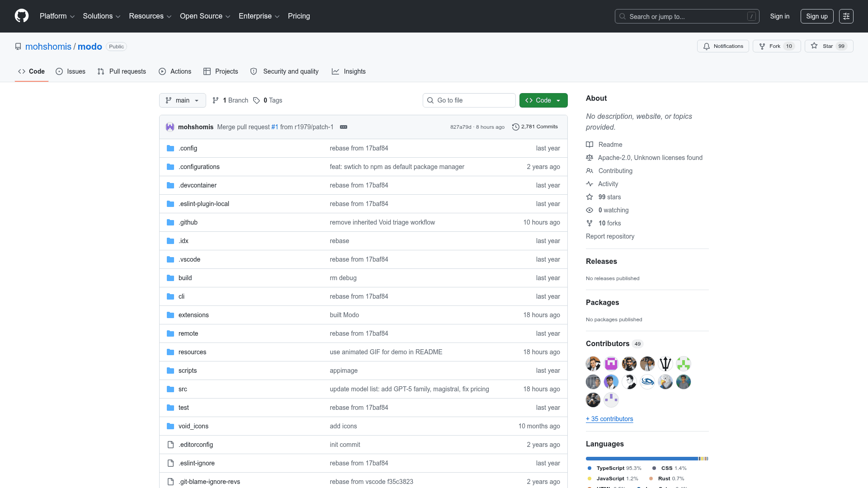
Task: Open the Pull requests tab
Action: coord(122,71)
